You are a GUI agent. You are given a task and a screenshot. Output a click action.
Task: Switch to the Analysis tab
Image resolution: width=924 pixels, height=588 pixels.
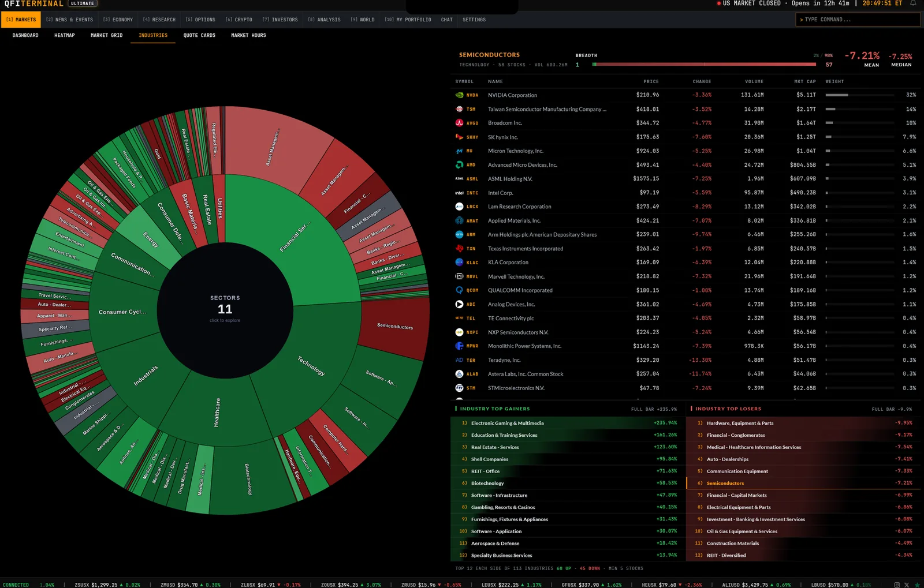pyautogui.click(x=324, y=20)
